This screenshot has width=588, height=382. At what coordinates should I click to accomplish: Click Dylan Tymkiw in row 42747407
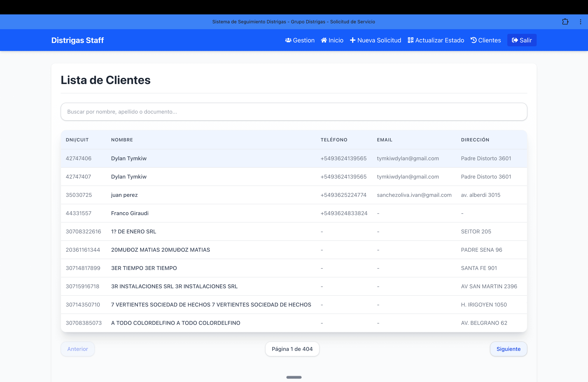[129, 177]
